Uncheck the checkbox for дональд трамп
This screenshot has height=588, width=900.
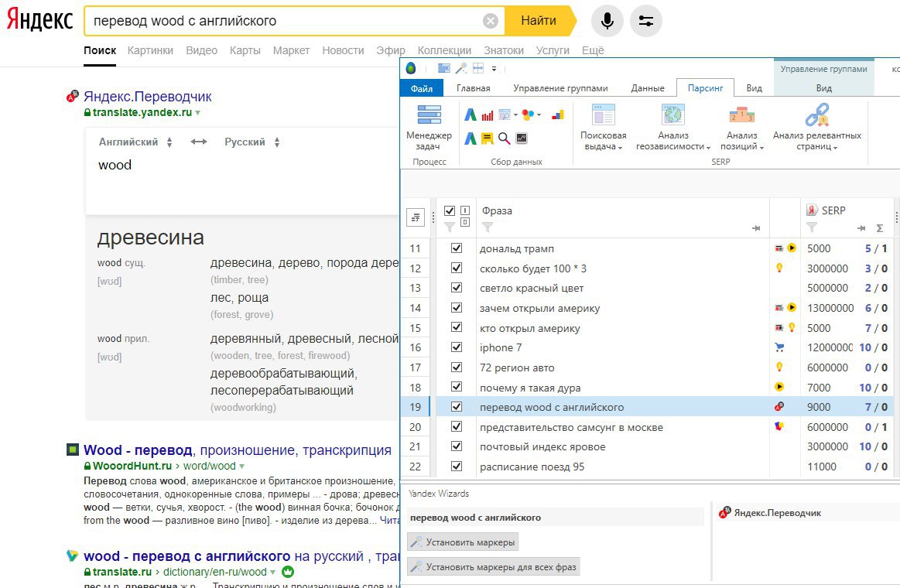457,248
